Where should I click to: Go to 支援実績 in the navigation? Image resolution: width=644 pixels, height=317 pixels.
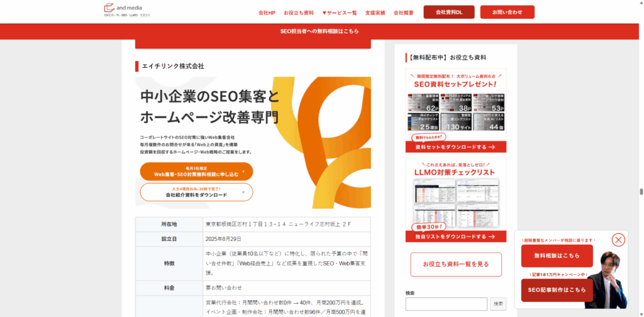(x=375, y=13)
